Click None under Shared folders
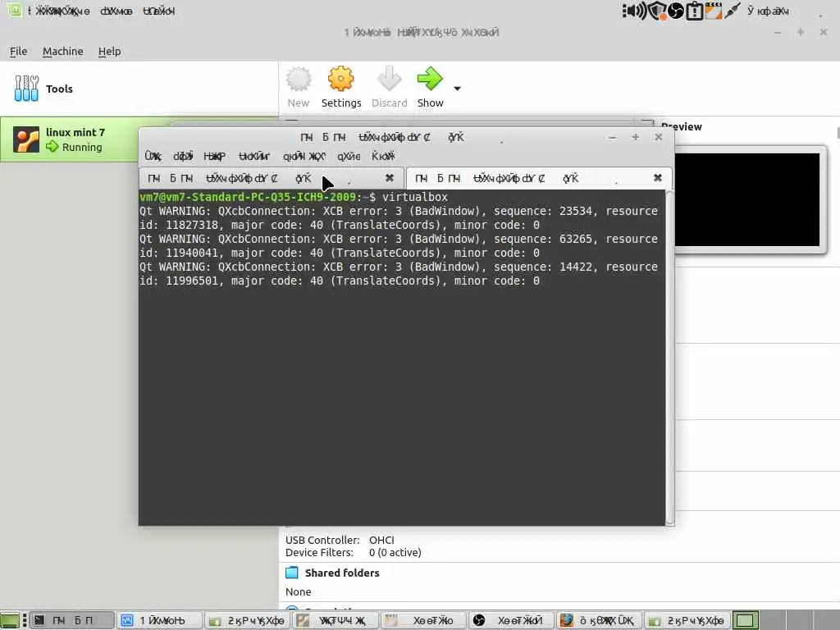 [x=299, y=591]
